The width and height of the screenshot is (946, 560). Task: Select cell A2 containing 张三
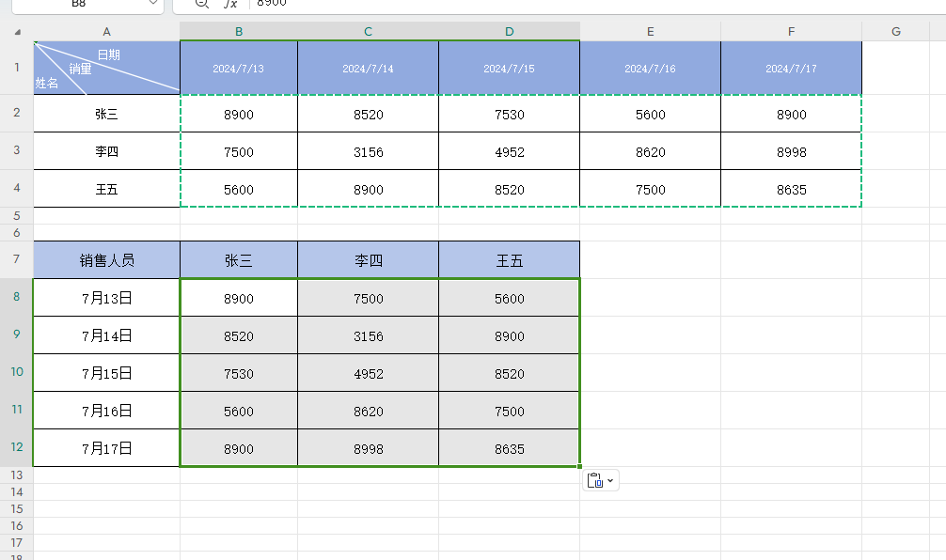(107, 114)
